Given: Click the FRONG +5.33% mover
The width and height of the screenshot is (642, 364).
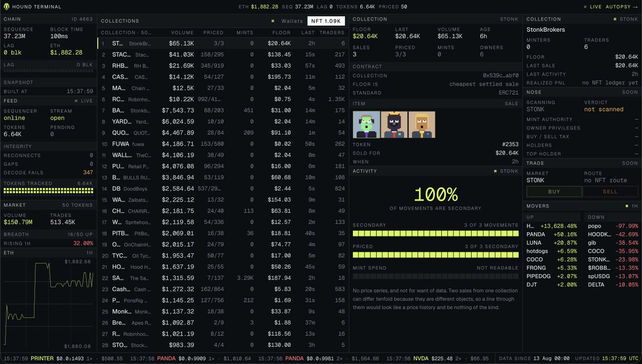Looking at the screenshot, I should tap(552, 268).
